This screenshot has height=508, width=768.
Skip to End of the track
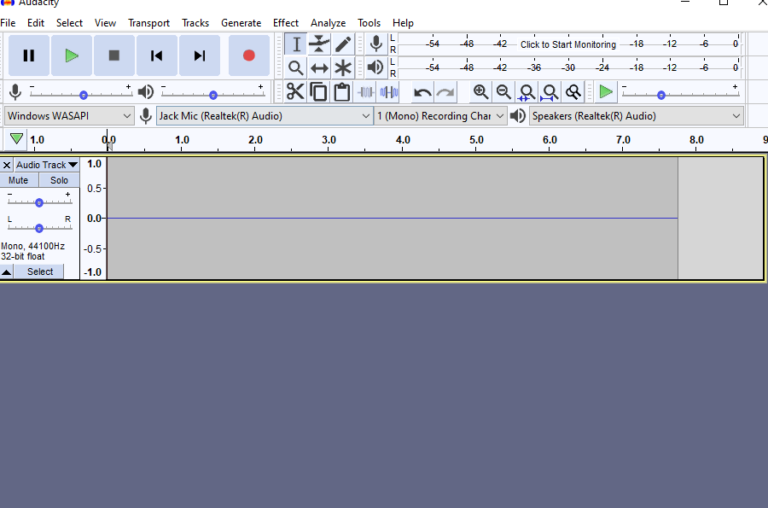pos(199,55)
